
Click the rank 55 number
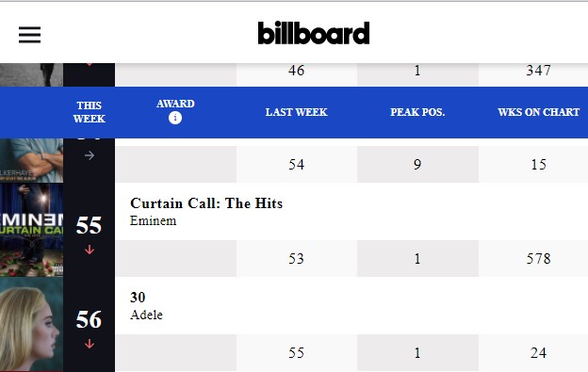(x=89, y=225)
